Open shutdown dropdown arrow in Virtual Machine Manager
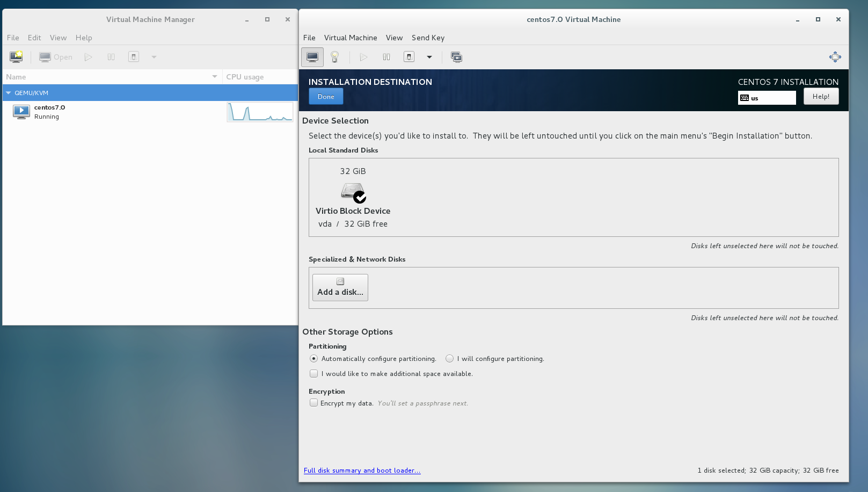The height and width of the screenshot is (492, 868). pyautogui.click(x=154, y=57)
